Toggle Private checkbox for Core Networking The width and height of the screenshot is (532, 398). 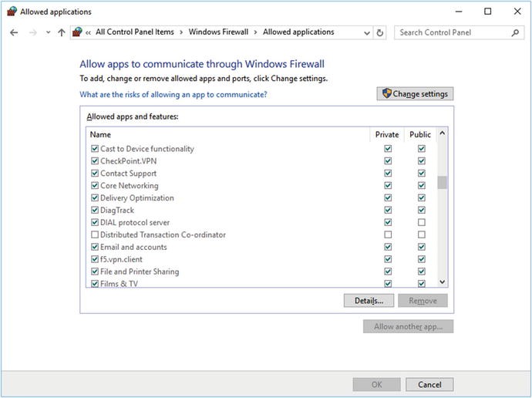tap(388, 186)
